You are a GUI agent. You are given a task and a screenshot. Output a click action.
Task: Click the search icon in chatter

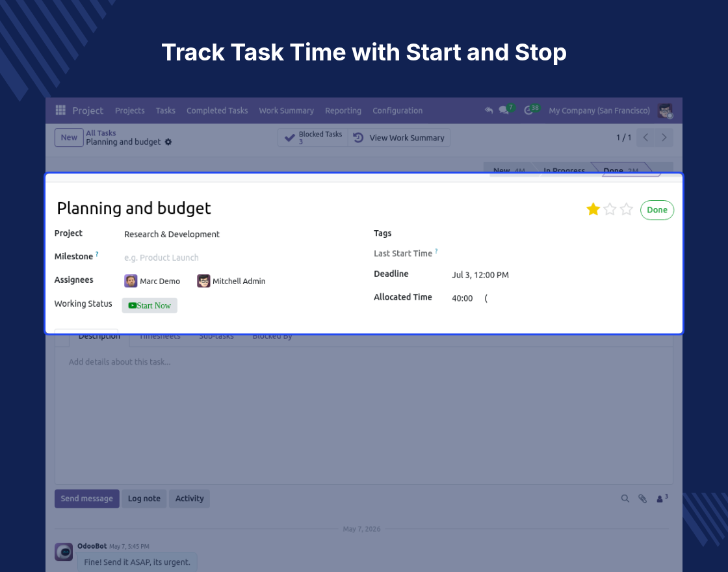tap(625, 499)
